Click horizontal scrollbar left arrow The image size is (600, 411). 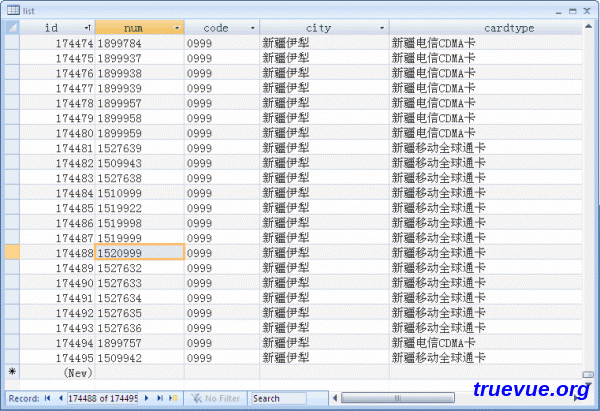point(335,398)
